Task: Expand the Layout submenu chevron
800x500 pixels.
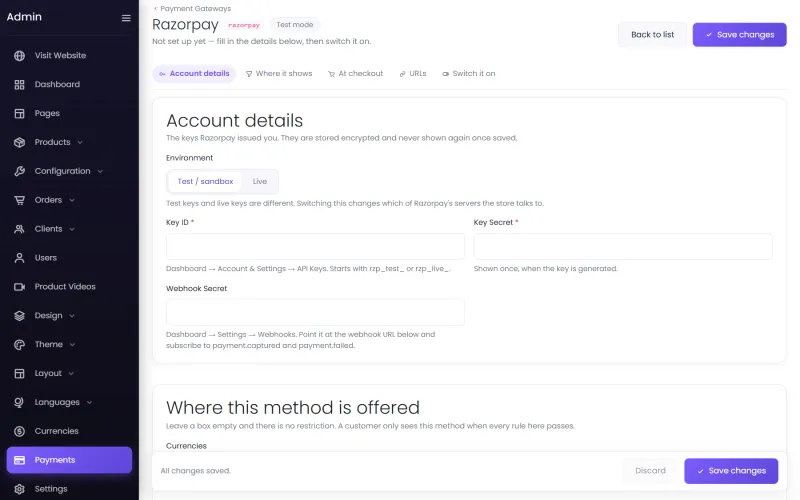Action: tap(71, 373)
